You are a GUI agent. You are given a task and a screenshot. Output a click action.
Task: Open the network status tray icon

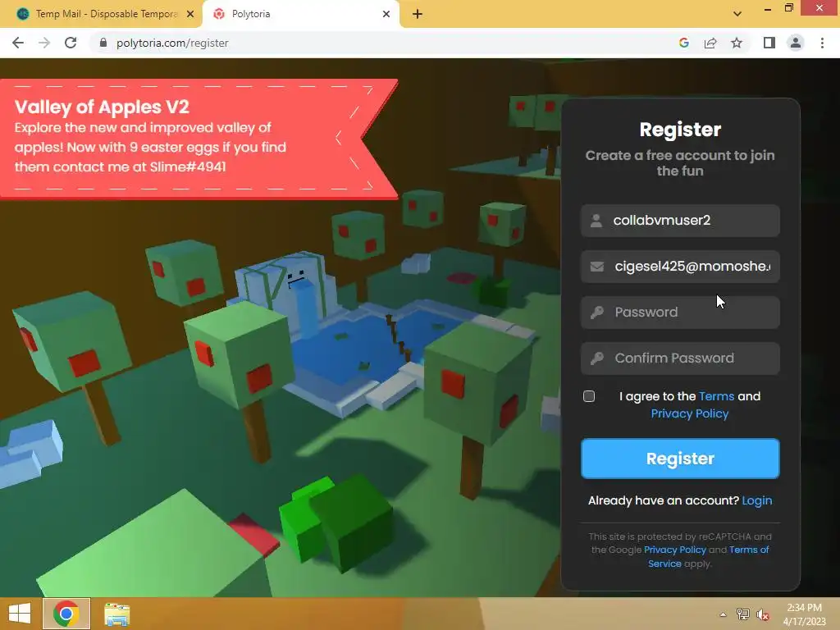pyautogui.click(x=742, y=614)
